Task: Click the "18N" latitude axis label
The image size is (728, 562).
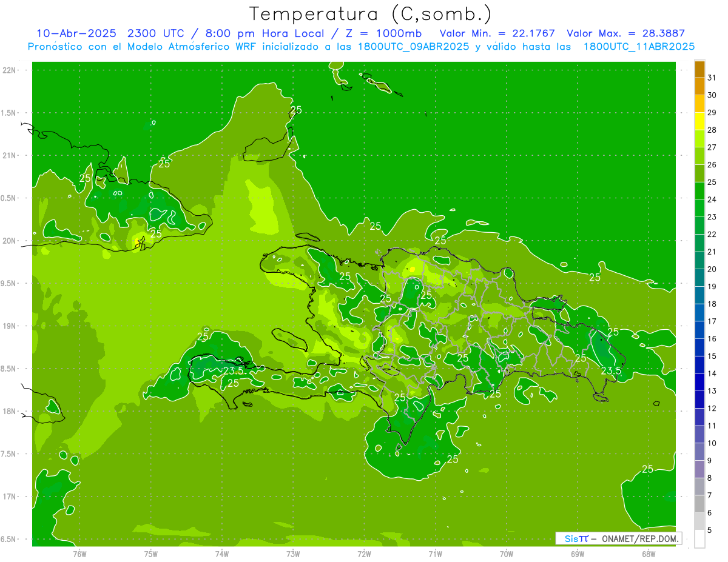Action: 9,412
